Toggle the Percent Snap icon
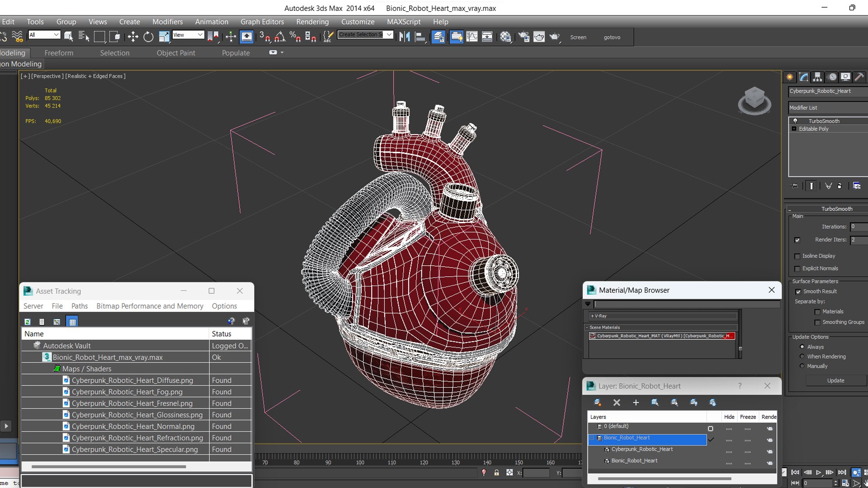 tap(295, 37)
